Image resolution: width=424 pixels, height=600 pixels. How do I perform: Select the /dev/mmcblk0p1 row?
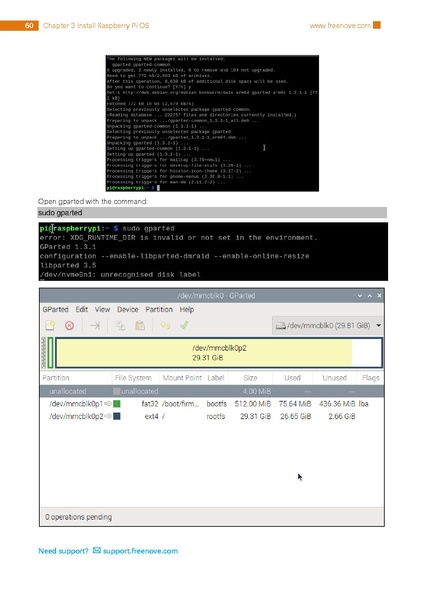coord(212,404)
